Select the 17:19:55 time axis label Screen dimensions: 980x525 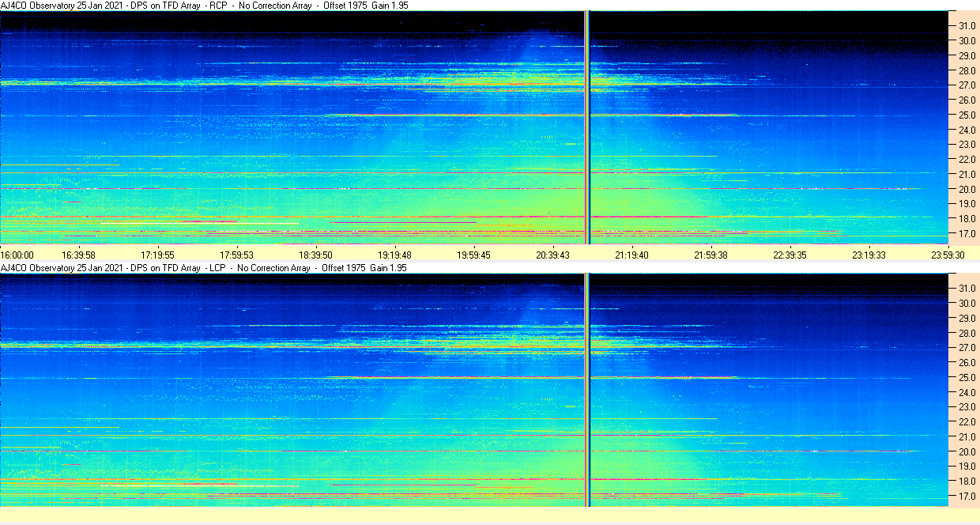[x=157, y=255]
